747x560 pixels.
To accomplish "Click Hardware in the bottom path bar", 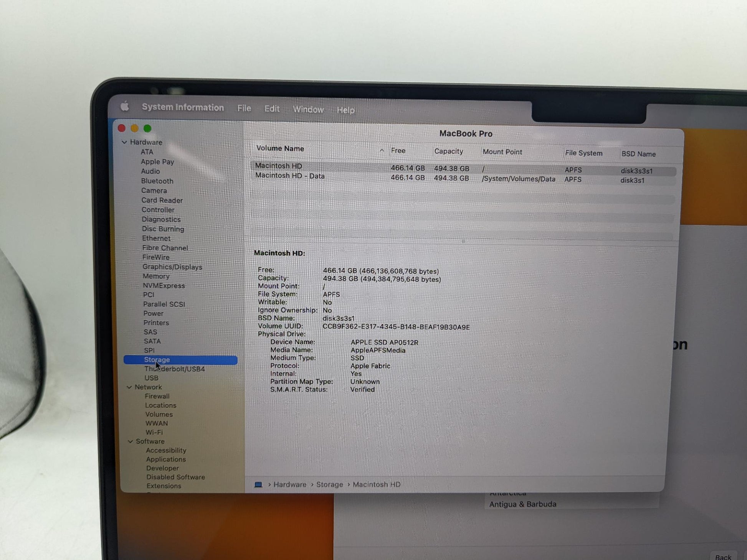I will point(290,484).
